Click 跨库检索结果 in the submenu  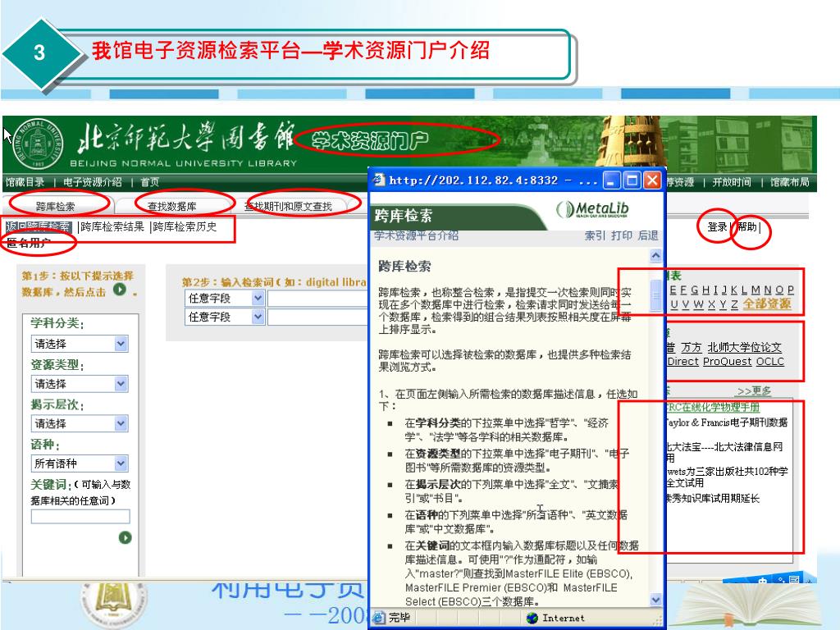112,226
